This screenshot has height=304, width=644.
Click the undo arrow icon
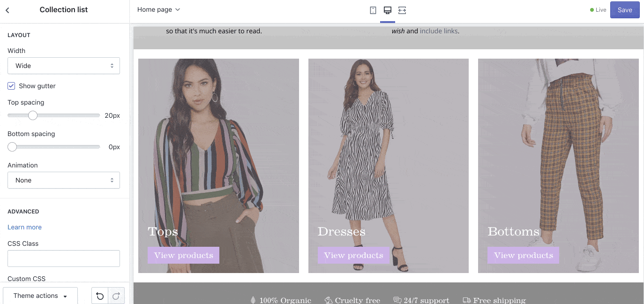pyautogui.click(x=100, y=296)
